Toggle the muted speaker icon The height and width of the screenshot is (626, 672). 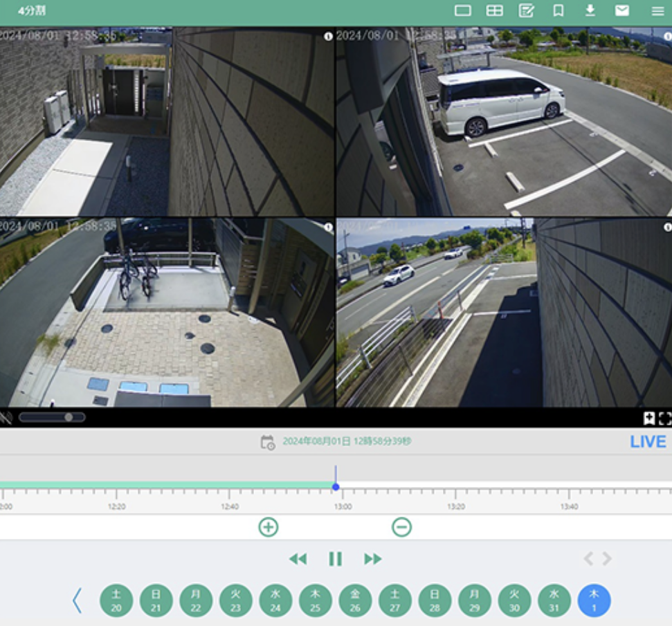pos(6,417)
